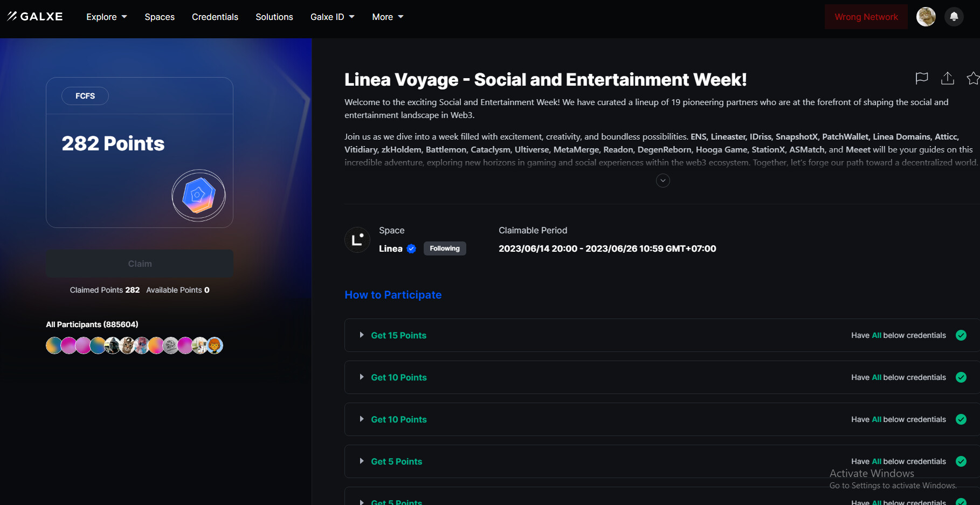Toggle the Following button for Linea
This screenshot has width=980, height=505.
click(x=445, y=248)
